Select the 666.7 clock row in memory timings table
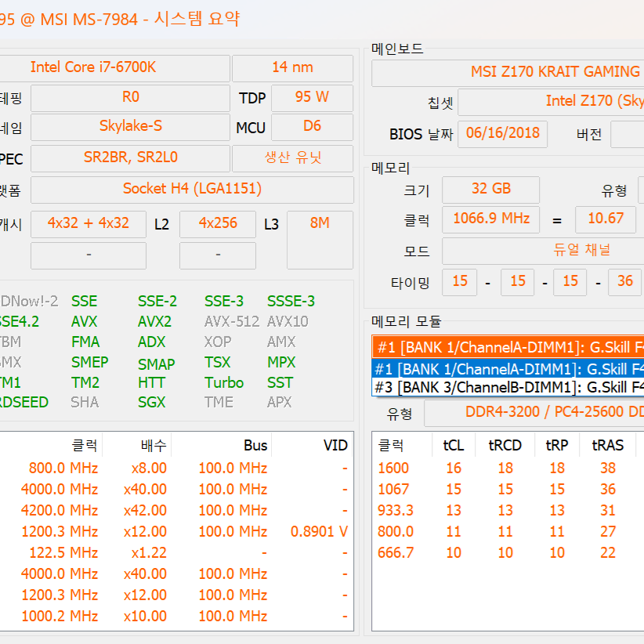This screenshot has width=644, height=644. (508, 553)
